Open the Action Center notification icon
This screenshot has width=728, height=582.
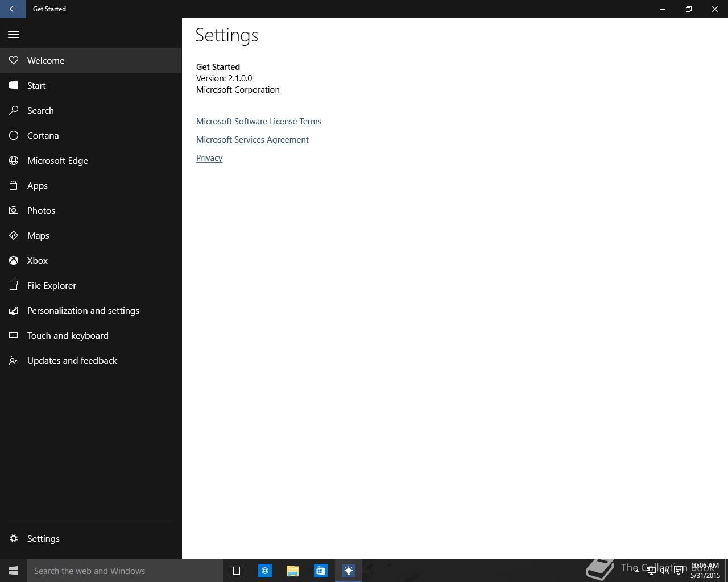click(679, 571)
